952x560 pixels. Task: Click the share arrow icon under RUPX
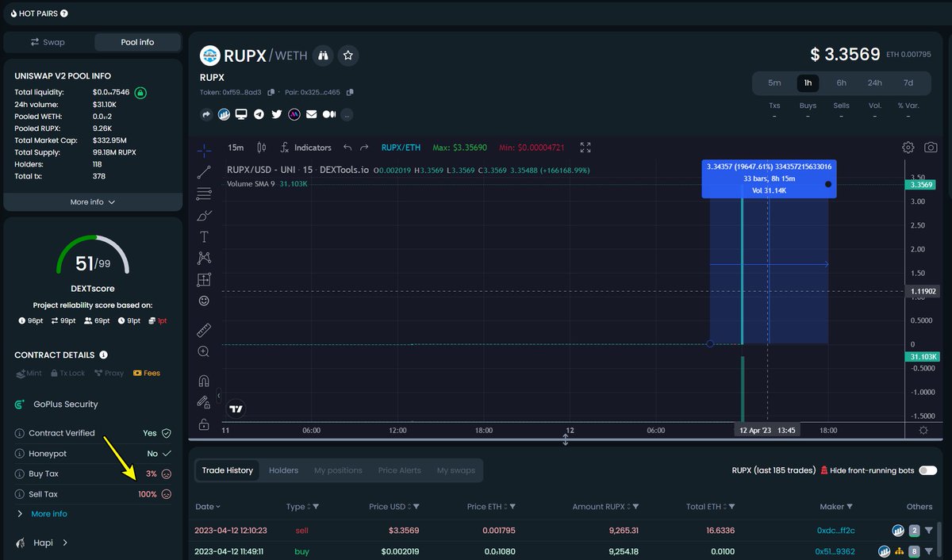click(x=206, y=114)
